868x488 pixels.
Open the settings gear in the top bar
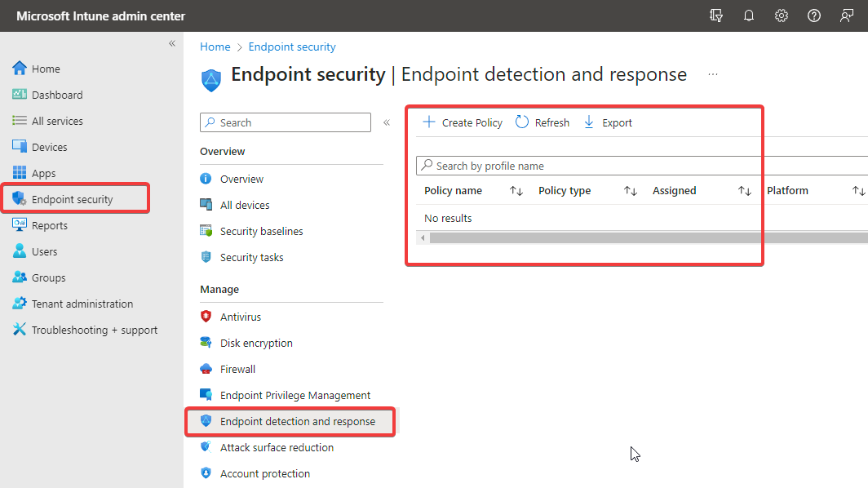point(781,16)
